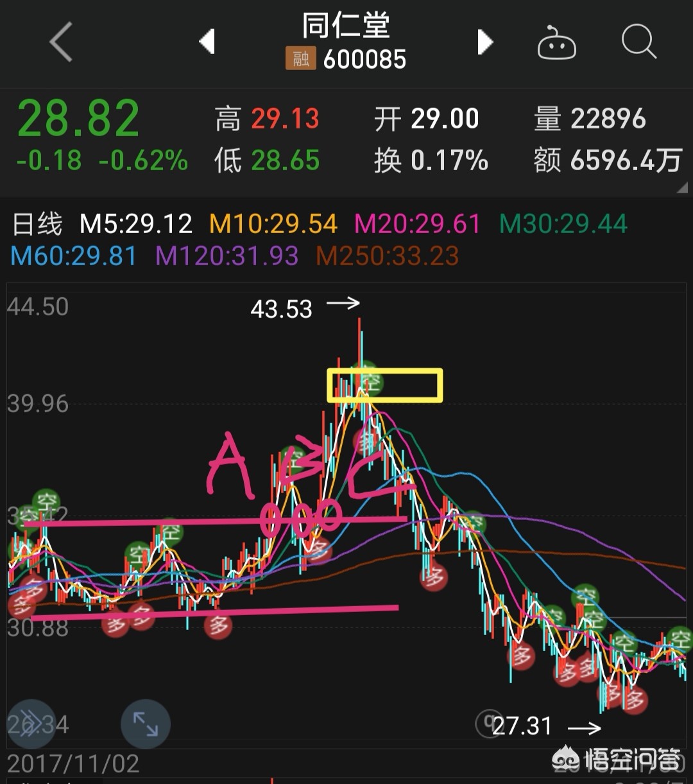693x784 pixels.
Task: Expand quote details via corner triangle
Action: 681,187
